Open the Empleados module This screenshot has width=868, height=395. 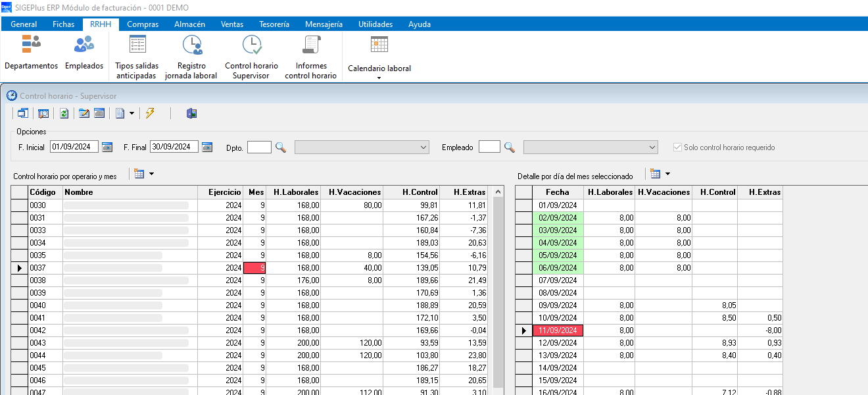point(84,52)
